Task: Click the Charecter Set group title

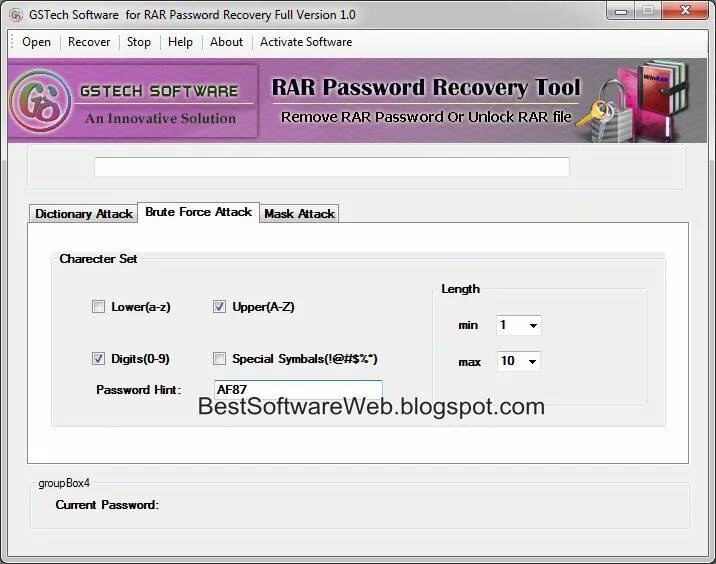Action: coord(98,258)
